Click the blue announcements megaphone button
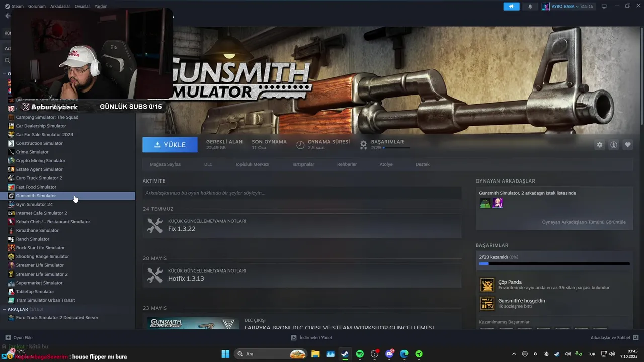 [511, 6]
